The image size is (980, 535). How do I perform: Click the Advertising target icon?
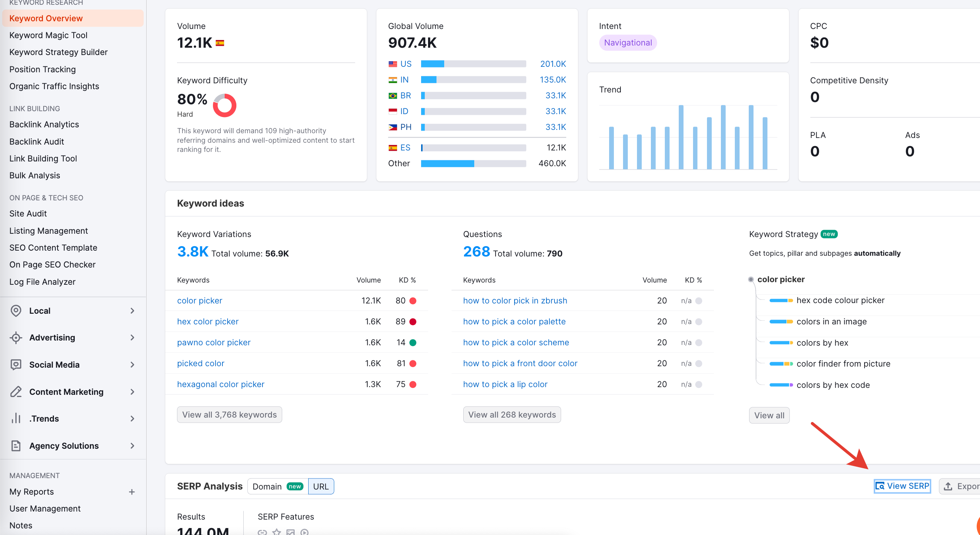tap(16, 338)
